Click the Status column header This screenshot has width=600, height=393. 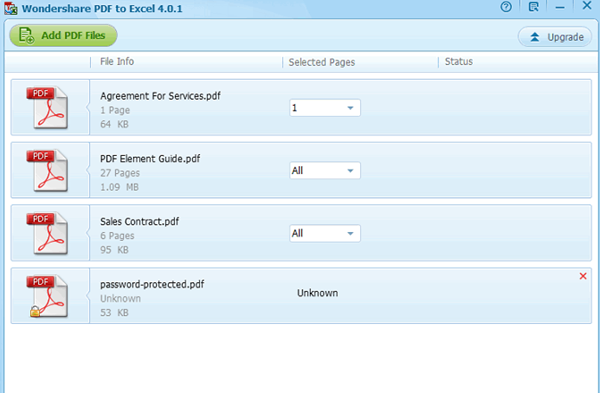[x=459, y=62]
